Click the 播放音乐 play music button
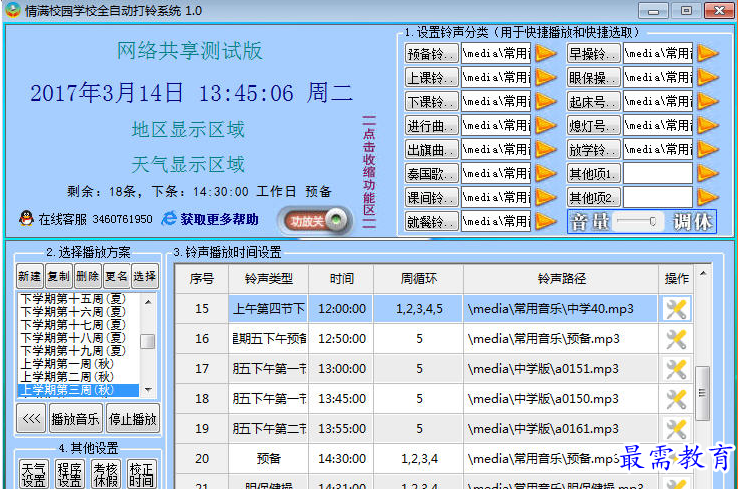This screenshot has height=489, width=741. 76,419
